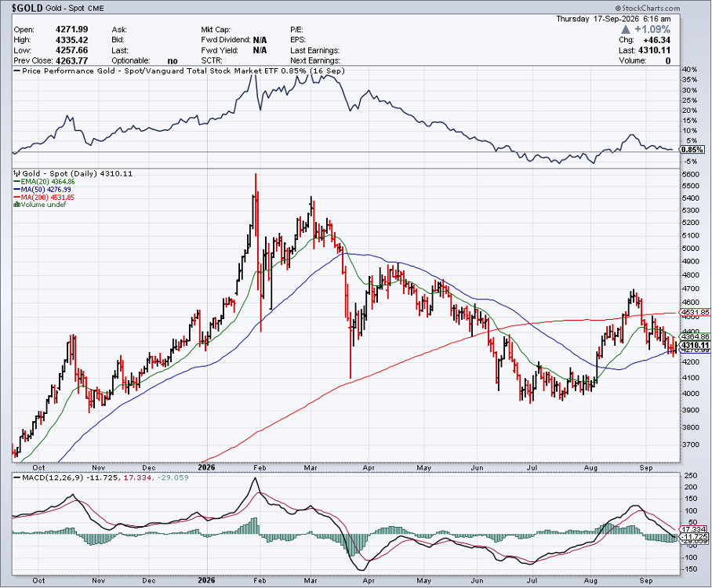This screenshot has height=588, width=712.
Task: Click the green EMA(20) legend line
Action: click(16, 182)
